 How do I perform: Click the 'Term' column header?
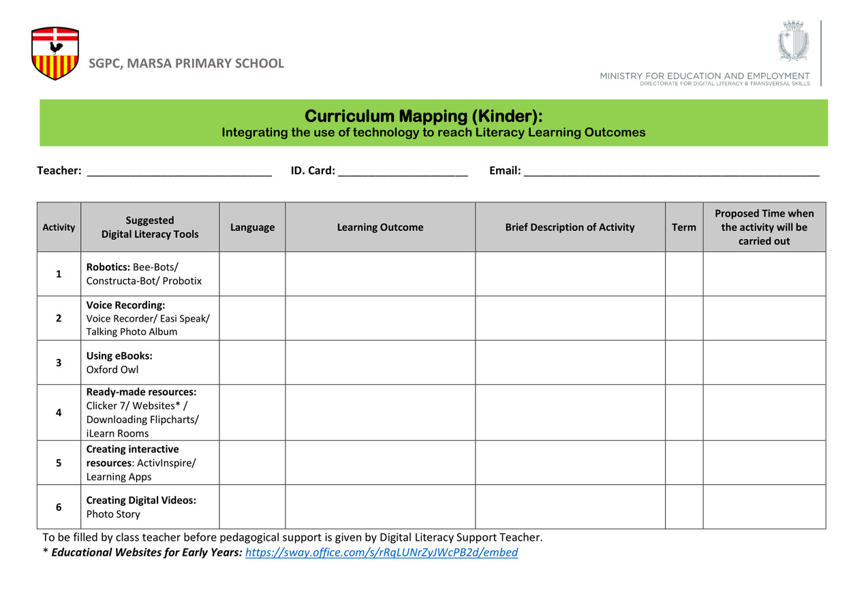tap(684, 227)
